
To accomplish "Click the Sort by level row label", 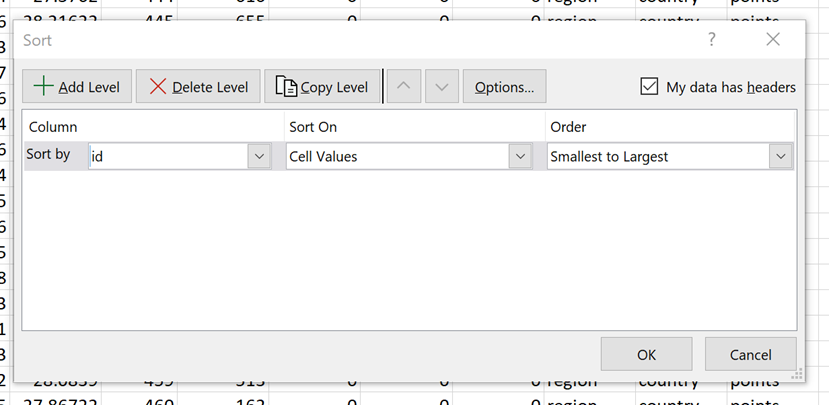I will (x=49, y=155).
